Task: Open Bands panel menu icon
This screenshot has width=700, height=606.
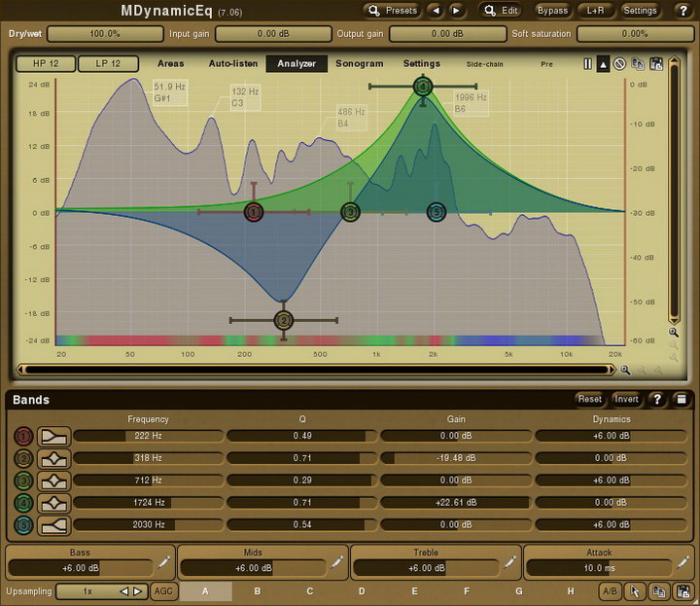Action: tap(682, 399)
